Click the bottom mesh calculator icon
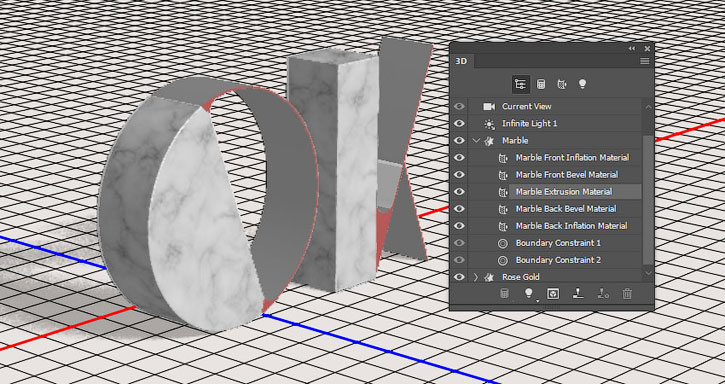725x384 pixels. [505, 293]
